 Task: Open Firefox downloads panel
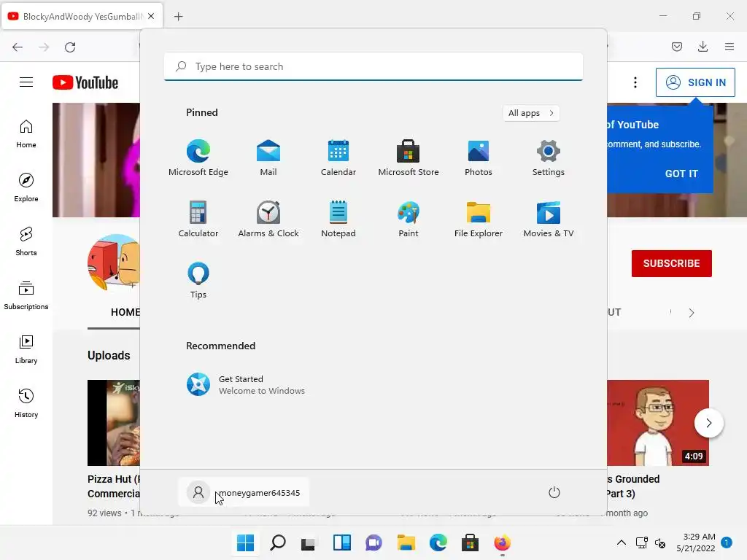click(703, 47)
